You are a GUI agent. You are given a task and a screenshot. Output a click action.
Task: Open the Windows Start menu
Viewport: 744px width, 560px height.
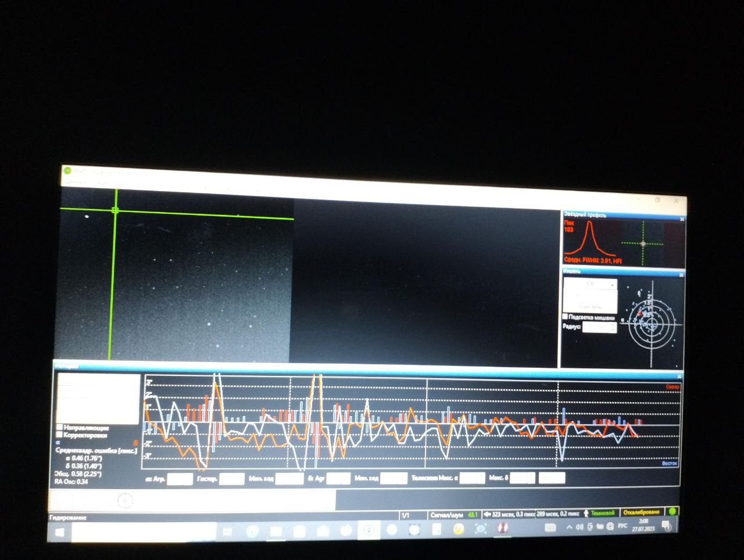coord(59,530)
